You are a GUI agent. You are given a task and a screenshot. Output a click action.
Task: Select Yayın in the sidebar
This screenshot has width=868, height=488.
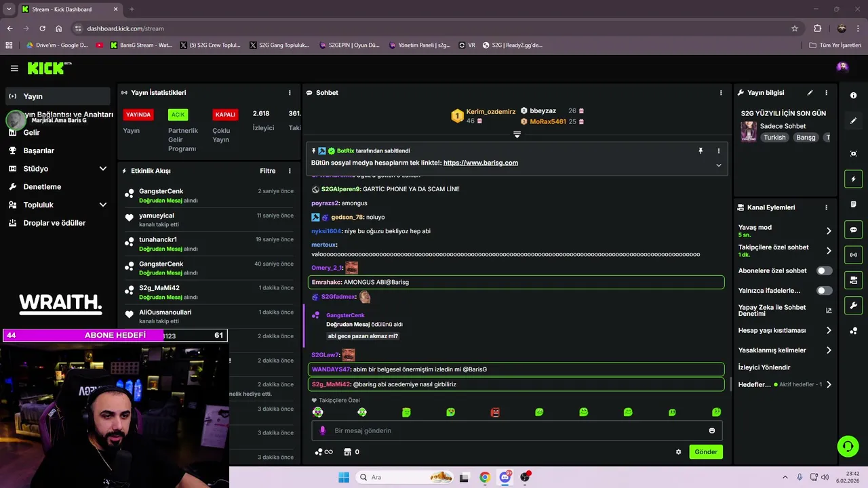(x=58, y=96)
